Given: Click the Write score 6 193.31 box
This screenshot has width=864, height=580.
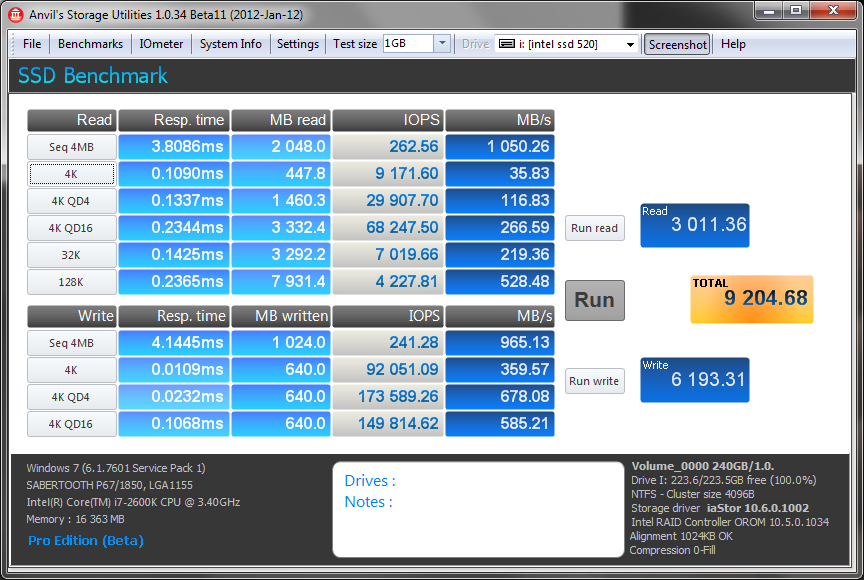Looking at the screenshot, I should tap(694, 380).
